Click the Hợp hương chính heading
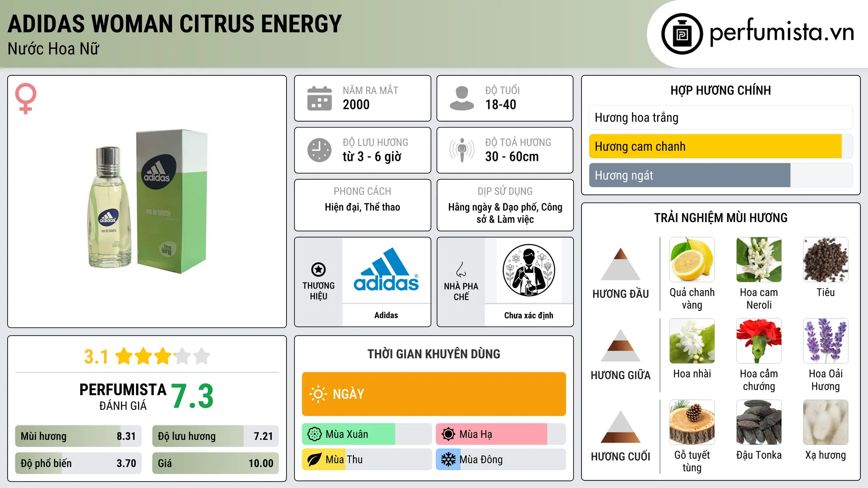This screenshot has height=488, width=868. (721, 90)
